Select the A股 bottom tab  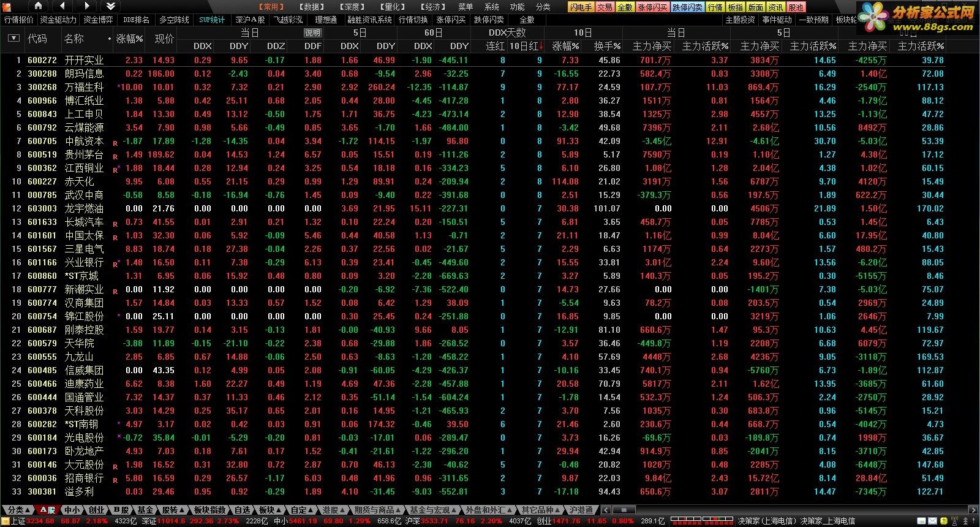(x=48, y=510)
